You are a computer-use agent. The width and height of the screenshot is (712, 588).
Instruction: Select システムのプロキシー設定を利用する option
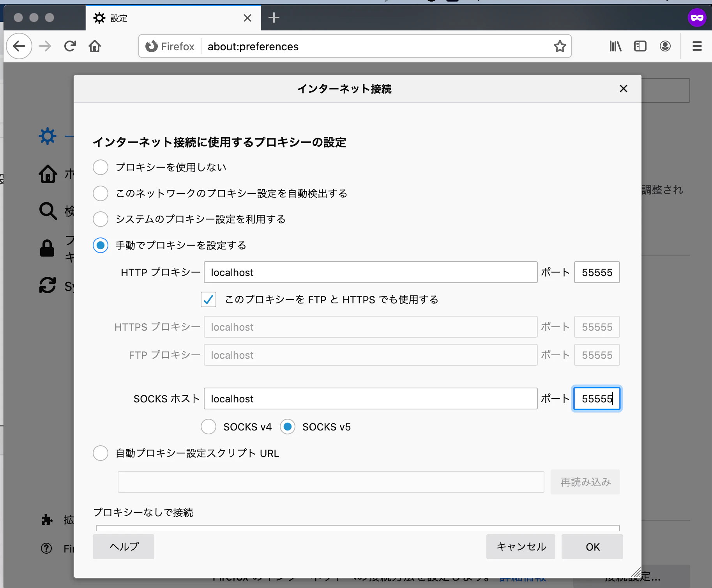[101, 219]
